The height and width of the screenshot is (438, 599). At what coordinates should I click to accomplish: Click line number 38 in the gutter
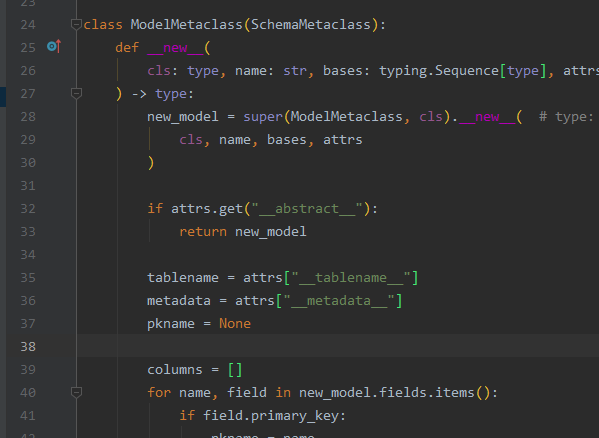tap(28, 347)
